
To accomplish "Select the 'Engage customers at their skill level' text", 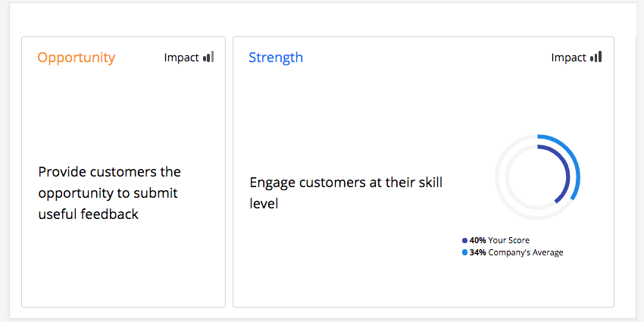I will pos(345,192).
